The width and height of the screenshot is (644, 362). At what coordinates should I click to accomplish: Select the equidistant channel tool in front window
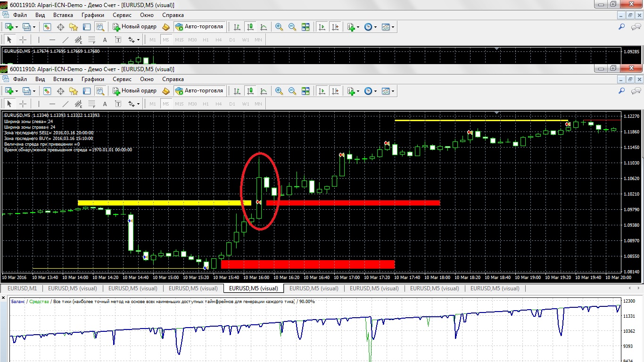point(79,104)
